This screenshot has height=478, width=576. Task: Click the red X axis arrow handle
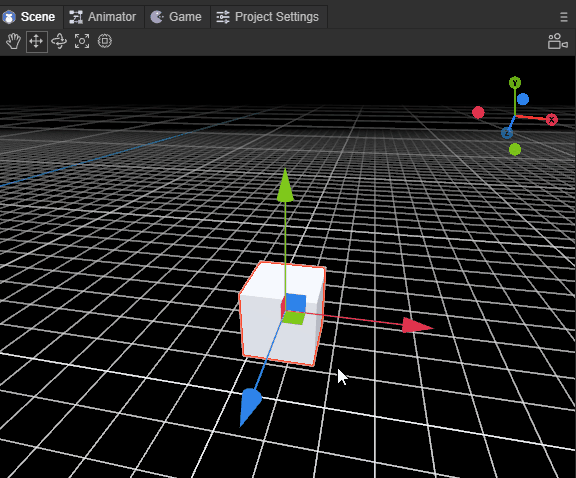[417, 326]
